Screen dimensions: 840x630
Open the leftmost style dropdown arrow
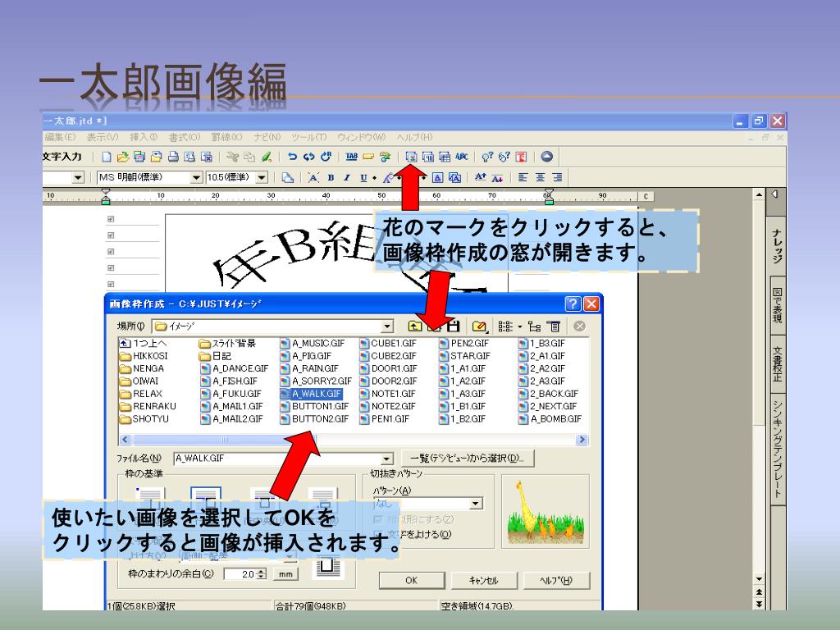(x=78, y=177)
